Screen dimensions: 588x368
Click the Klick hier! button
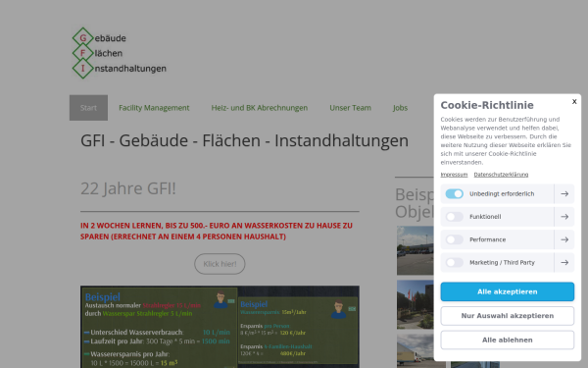click(220, 264)
